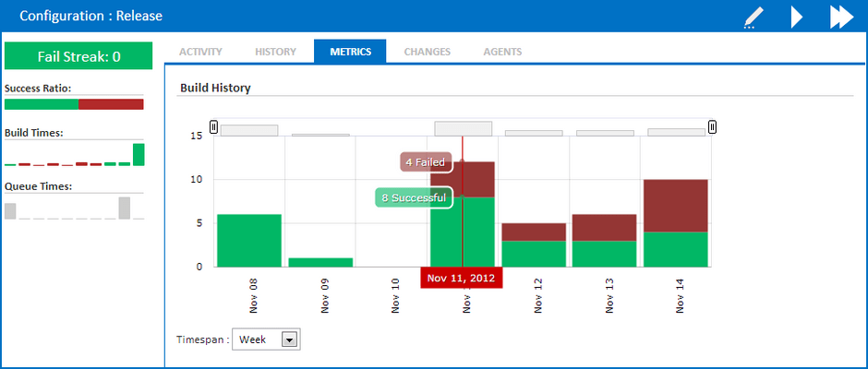
Task: Select the Queue Times mini chart
Action: click(74, 208)
